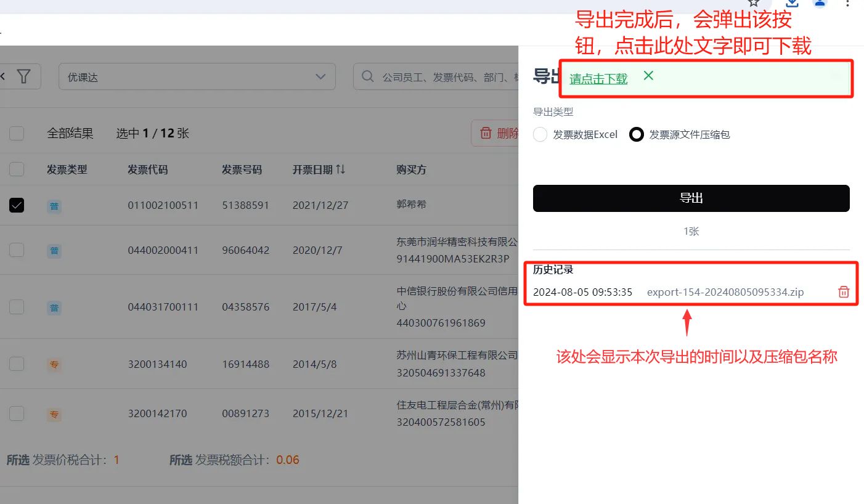Sort by 开票日期 using arrows icon
Image resolution: width=864 pixels, height=504 pixels.
(x=340, y=169)
